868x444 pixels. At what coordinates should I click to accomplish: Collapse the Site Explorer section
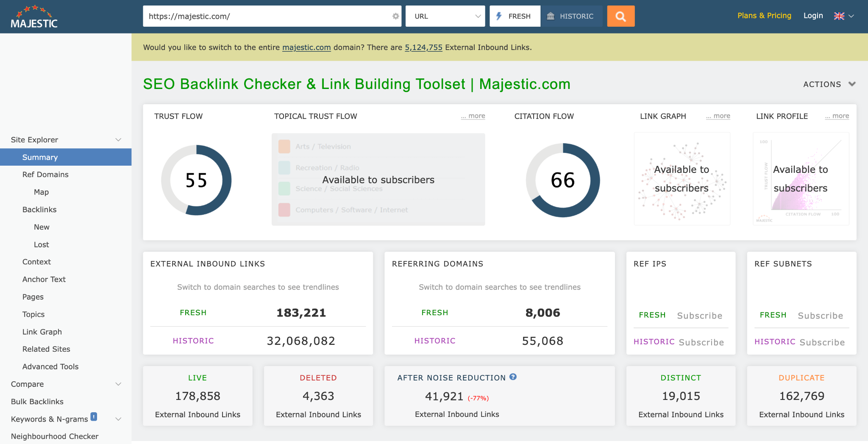118,140
